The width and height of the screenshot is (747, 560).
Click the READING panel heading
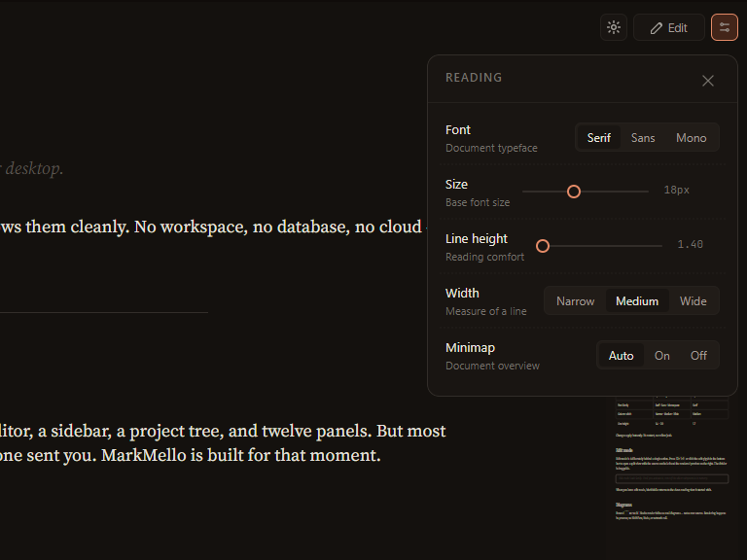tap(474, 78)
